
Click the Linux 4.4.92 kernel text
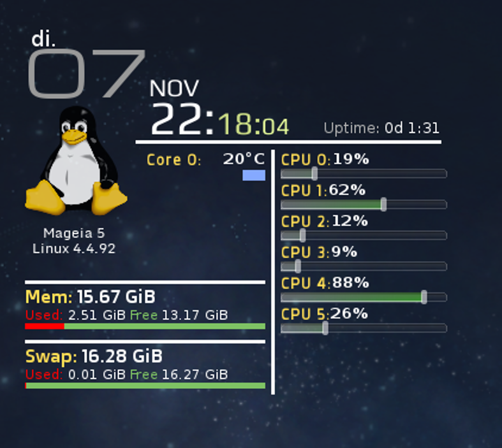coord(74,249)
